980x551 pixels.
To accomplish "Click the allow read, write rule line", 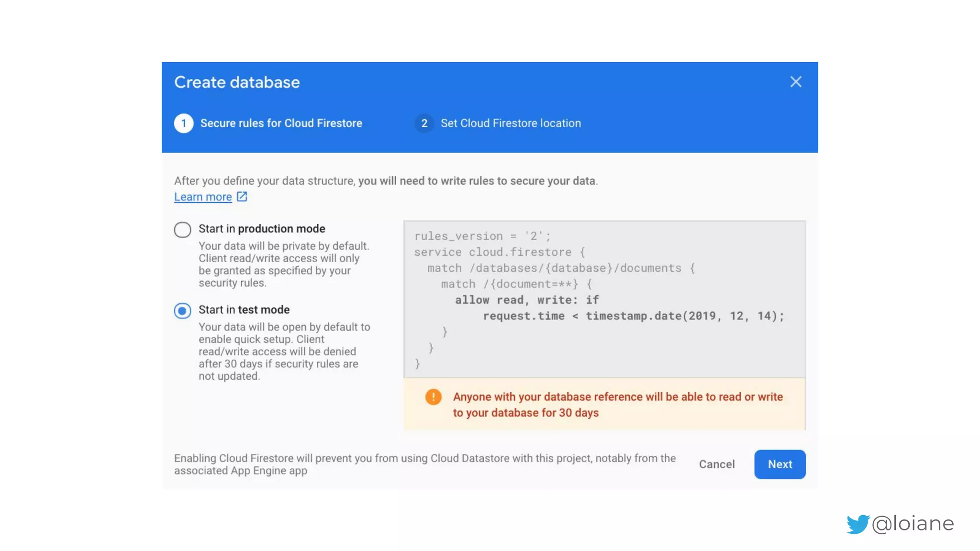I will pos(526,300).
